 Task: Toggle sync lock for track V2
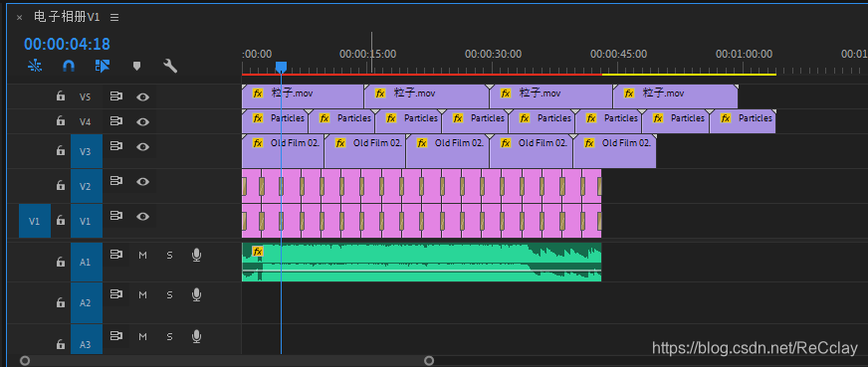[x=115, y=181]
